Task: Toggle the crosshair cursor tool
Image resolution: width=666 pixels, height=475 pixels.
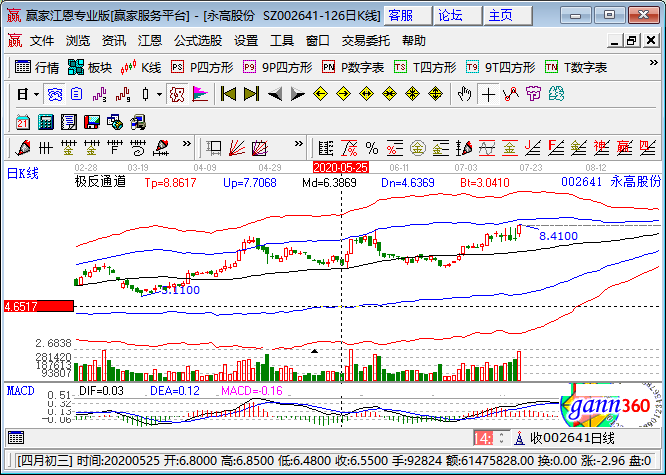Action: pyautogui.click(x=488, y=94)
